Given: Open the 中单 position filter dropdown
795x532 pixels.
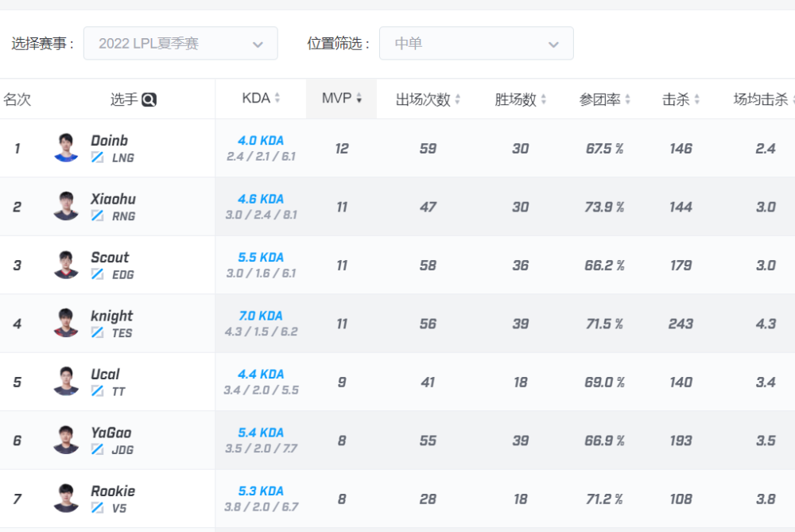Looking at the screenshot, I should pos(476,44).
